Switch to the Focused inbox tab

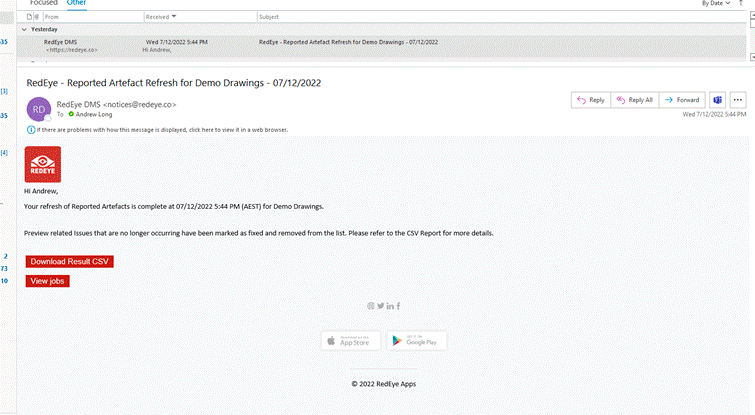(x=43, y=3)
